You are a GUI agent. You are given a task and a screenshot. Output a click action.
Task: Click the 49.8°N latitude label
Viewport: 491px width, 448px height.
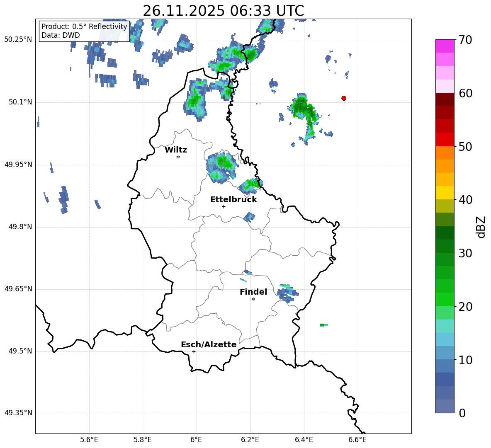click(20, 227)
